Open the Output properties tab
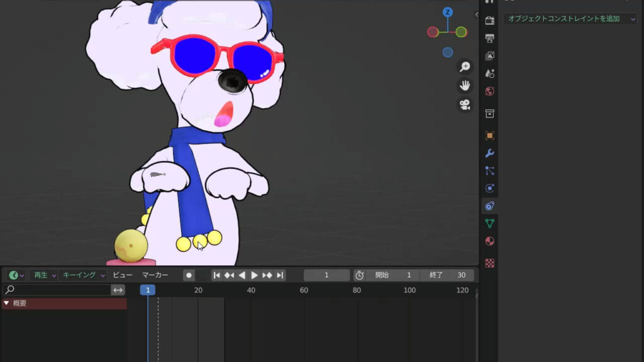644x362 pixels. [x=489, y=38]
